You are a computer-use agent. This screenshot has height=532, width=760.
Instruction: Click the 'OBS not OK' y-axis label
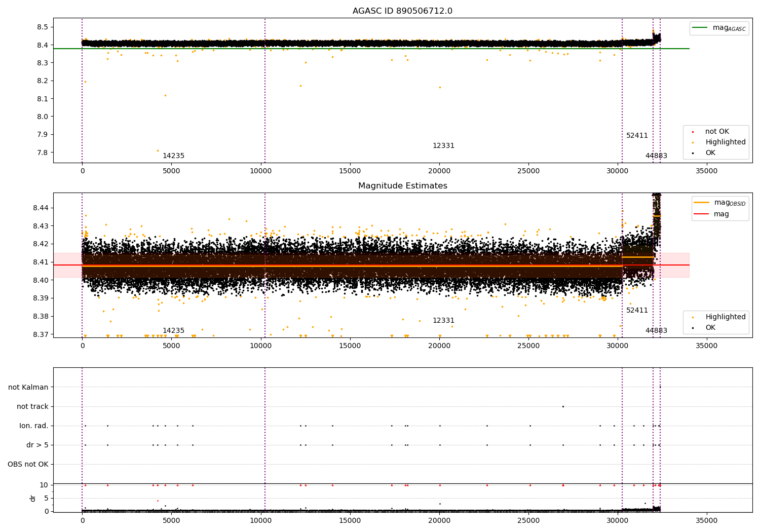click(x=28, y=465)
